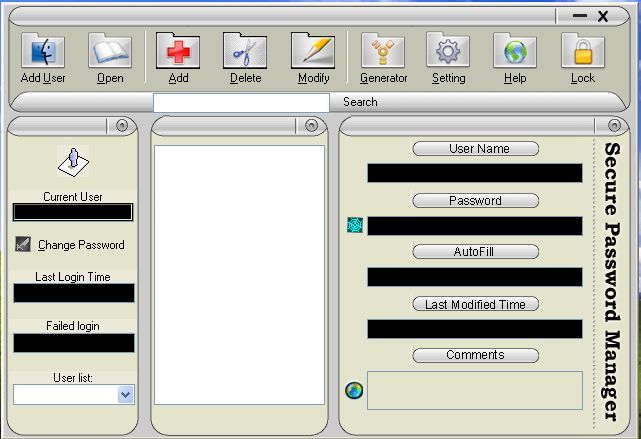Viewport: 641px width, 439px height.
Task: Open the password Generator tool
Action: pos(383,51)
